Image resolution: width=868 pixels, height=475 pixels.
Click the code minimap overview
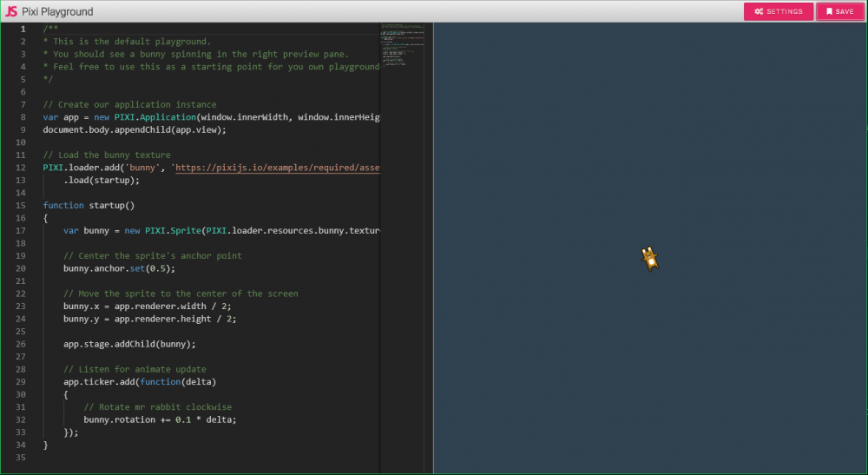pos(403,44)
